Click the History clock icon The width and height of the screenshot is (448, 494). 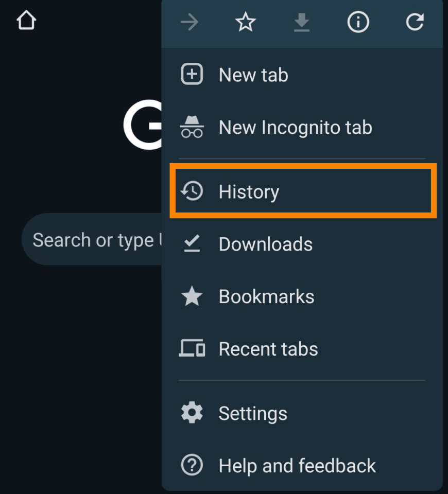tap(192, 192)
